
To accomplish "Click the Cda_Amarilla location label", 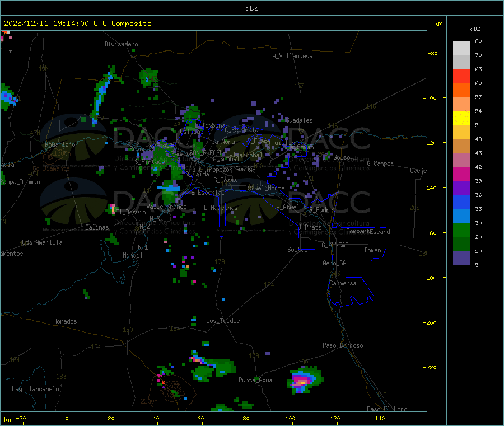I will pos(42,242).
